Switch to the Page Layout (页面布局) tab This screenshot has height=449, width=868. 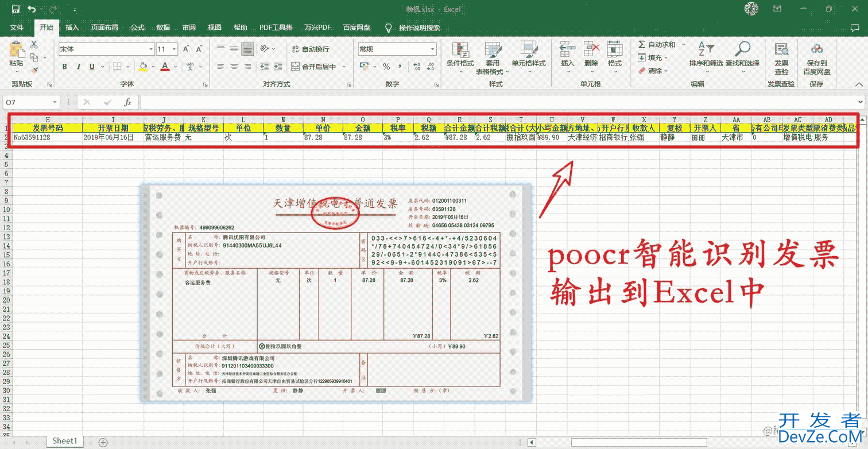pyautogui.click(x=104, y=27)
